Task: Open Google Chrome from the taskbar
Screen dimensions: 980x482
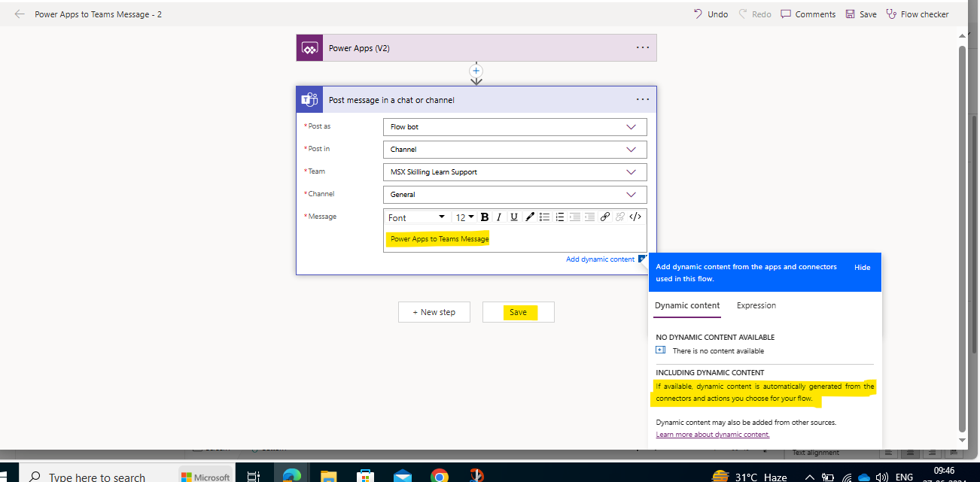Action: coord(440,476)
